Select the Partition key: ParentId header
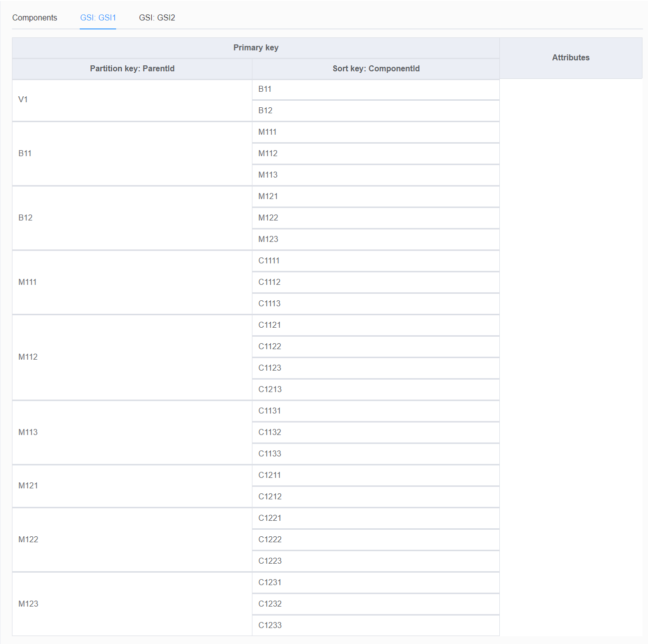648x644 pixels. [x=132, y=68]
